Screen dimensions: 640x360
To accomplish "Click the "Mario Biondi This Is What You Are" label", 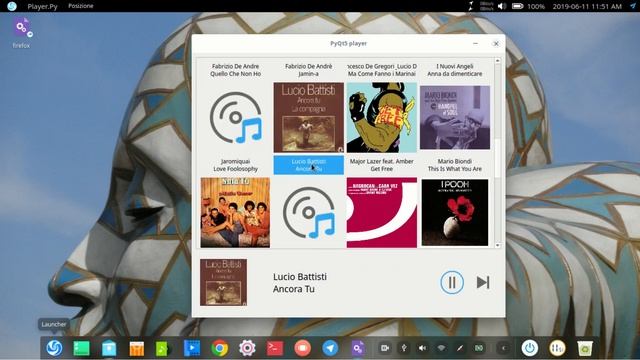I will (x=455, y=165).
